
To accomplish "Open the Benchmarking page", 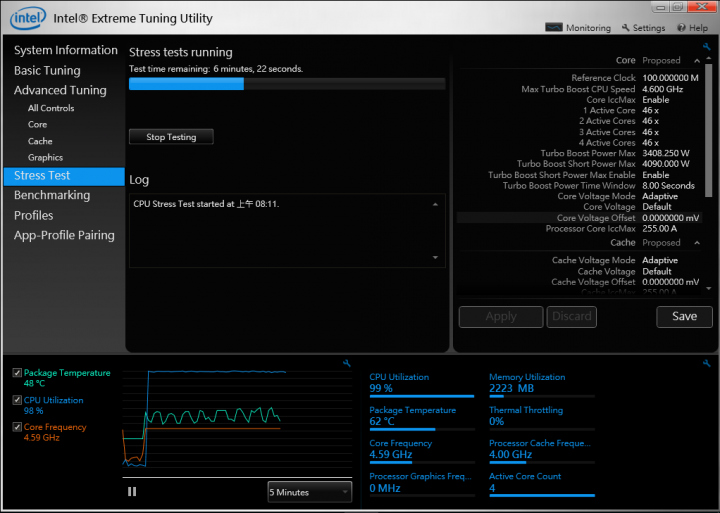I will coord(52,195).
